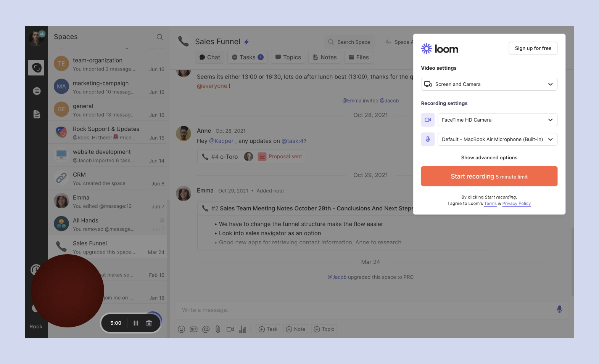Switch to the Tasks tab
Screen dimensions: 599x364
point(248,57)
